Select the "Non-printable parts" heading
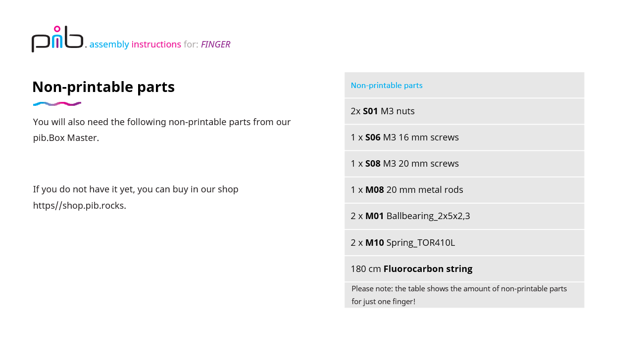The width and height of the screenshot is (644, 361). pos(103,87)
